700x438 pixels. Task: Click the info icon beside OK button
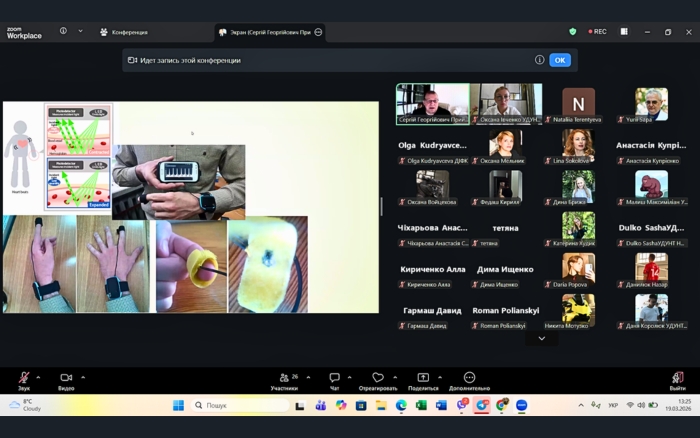pyautogui.click(x=539, y=60)
